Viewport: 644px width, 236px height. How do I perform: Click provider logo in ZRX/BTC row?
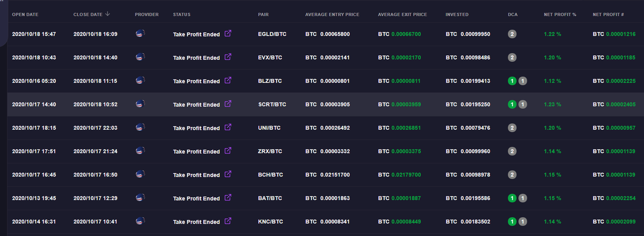click(141, 151)
